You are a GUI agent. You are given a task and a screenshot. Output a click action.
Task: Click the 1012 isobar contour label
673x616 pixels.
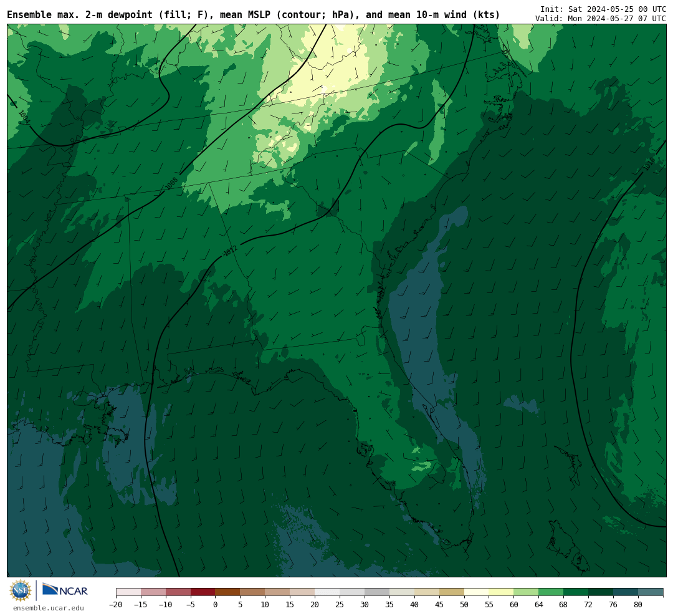231,251
